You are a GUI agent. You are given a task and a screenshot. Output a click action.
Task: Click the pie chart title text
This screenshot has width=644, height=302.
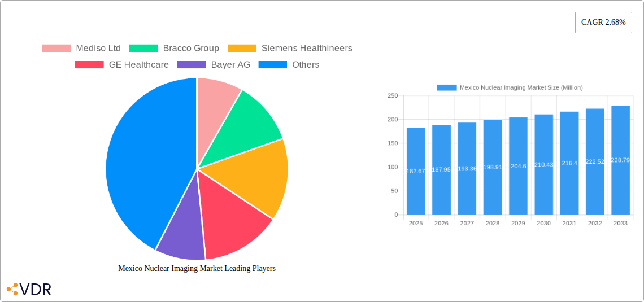click(197, 268)
